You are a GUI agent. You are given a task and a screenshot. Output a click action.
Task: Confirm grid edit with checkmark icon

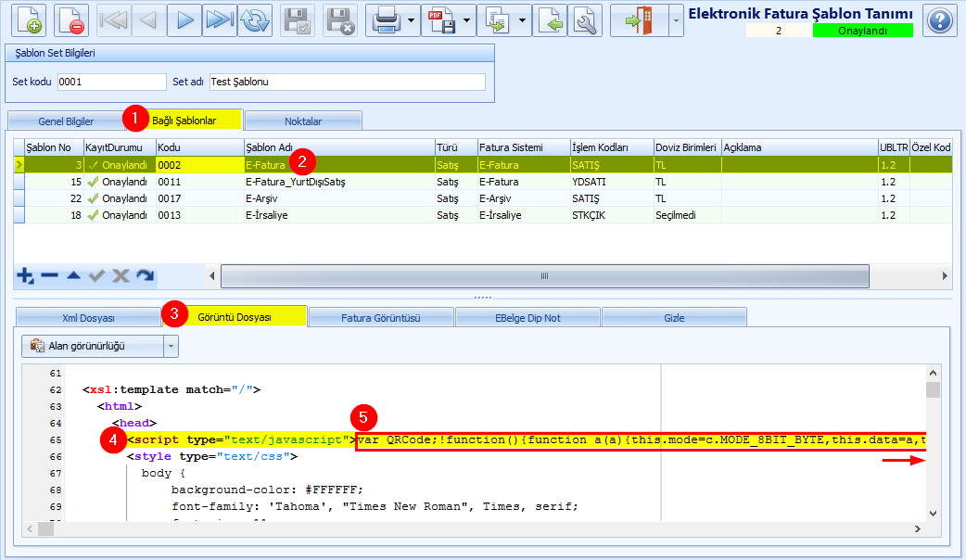(x=96, y=276)
